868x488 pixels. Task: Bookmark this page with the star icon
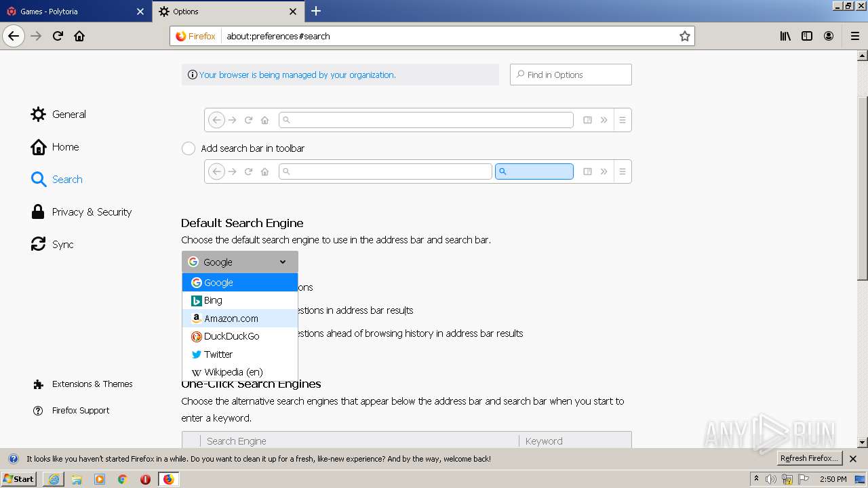(685, 36)
